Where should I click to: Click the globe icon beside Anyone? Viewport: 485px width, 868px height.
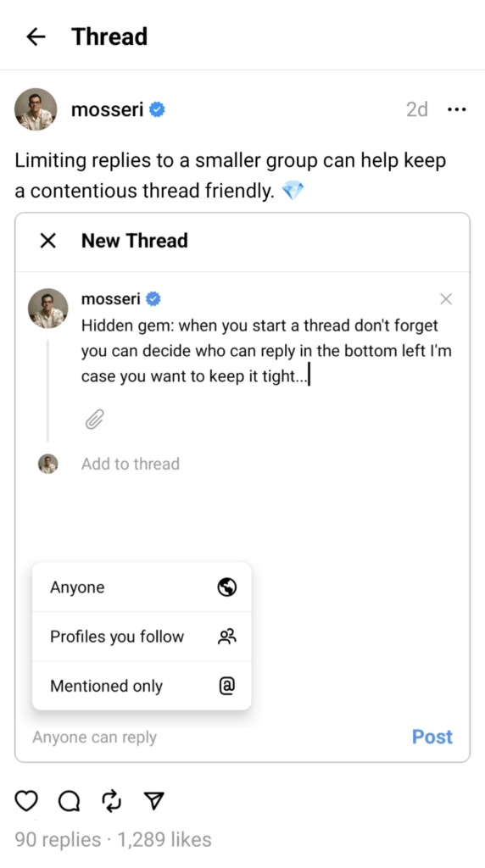pos(227,587)
